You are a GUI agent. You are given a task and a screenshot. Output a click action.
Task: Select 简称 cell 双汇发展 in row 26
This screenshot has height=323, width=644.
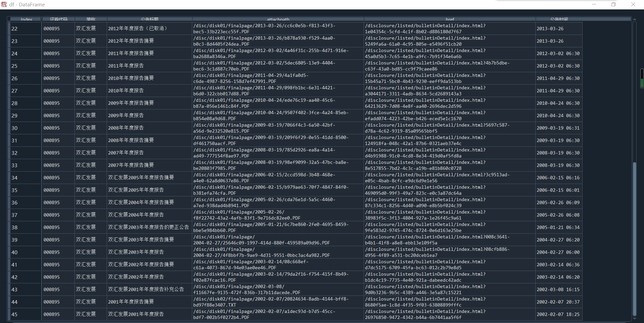click(91, 78)
